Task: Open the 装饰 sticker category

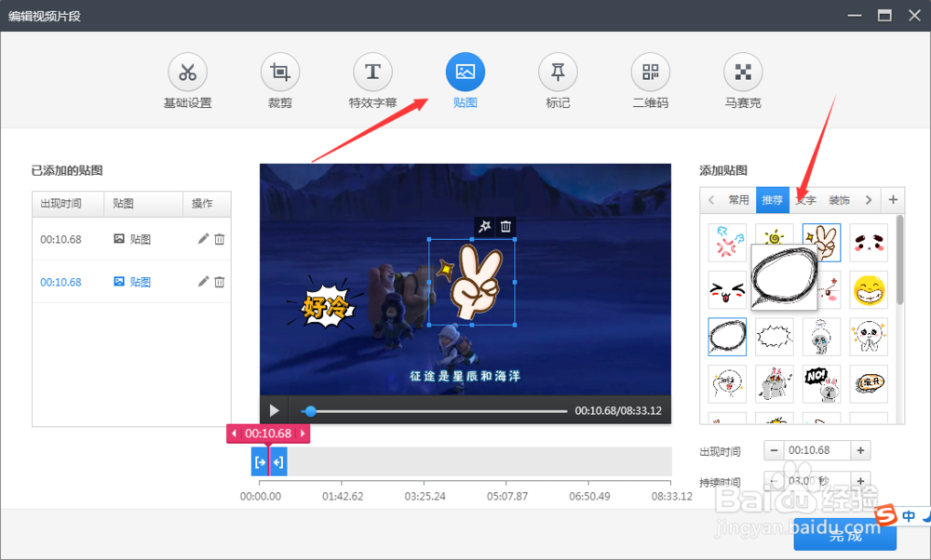Action: [x=838, y=199]
